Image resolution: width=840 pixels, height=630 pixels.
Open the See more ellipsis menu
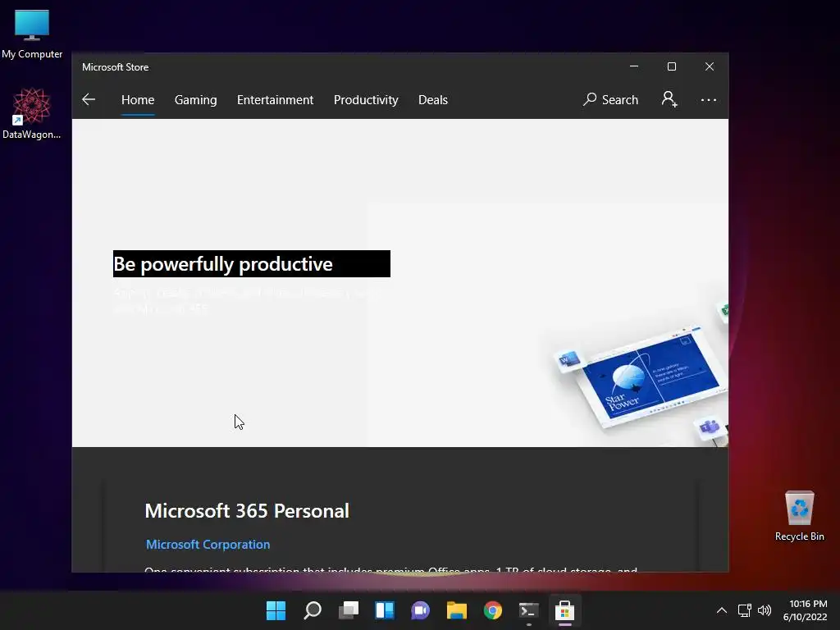pyautogui.click(x=708, y=99)
